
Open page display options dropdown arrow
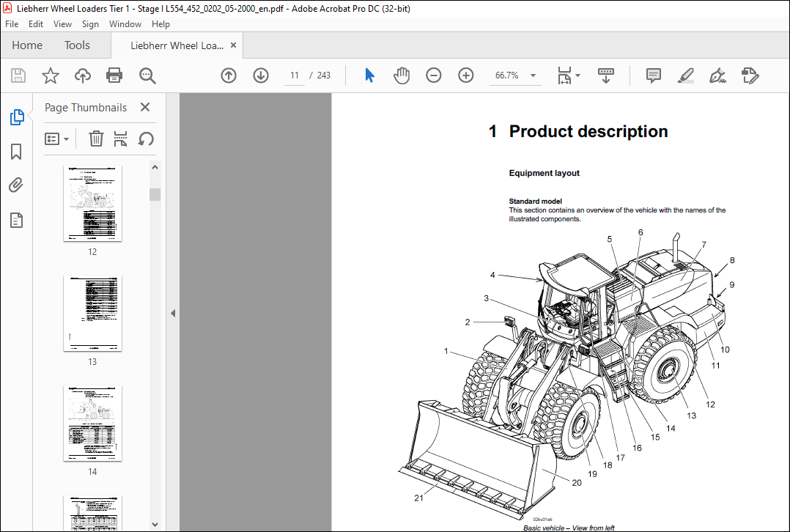click(578, 75)
